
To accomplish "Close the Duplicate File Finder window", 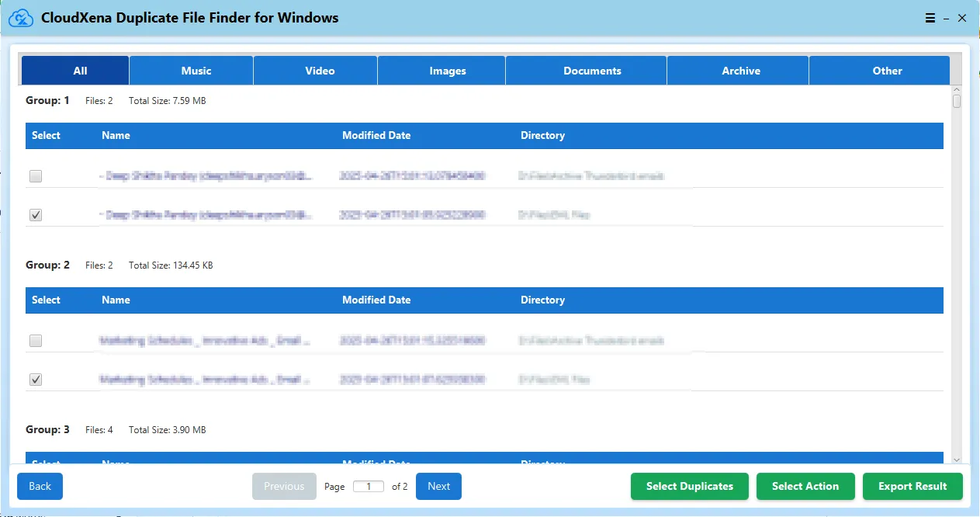I will tap(962, 19).
